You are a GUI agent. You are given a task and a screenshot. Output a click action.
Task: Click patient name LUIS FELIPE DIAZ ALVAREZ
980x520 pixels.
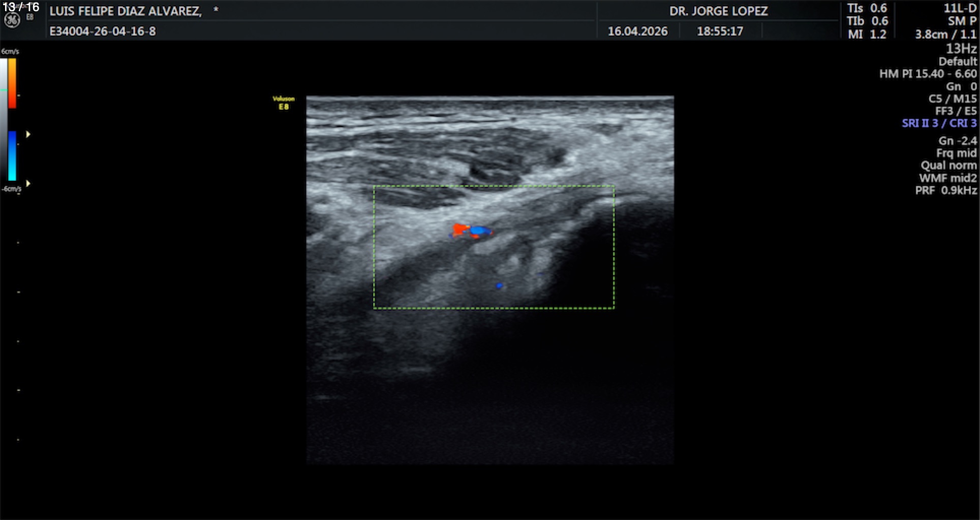[x=125, y=11]
